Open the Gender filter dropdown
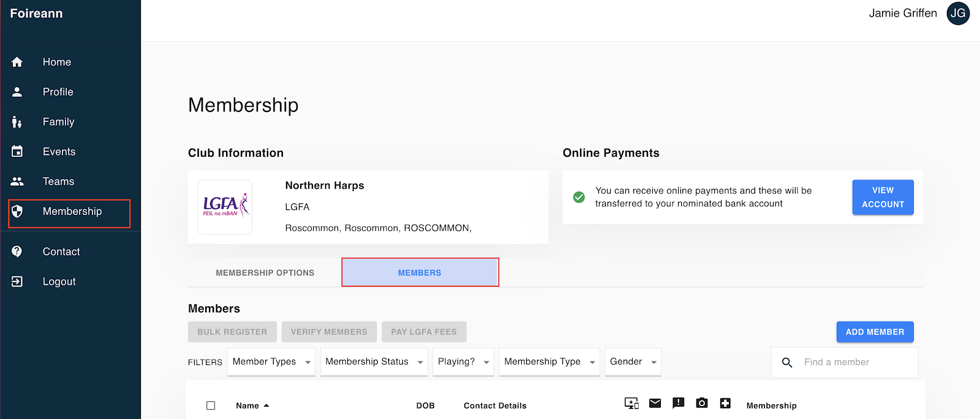This screenshot has width=980, height=419. (633, 362)
